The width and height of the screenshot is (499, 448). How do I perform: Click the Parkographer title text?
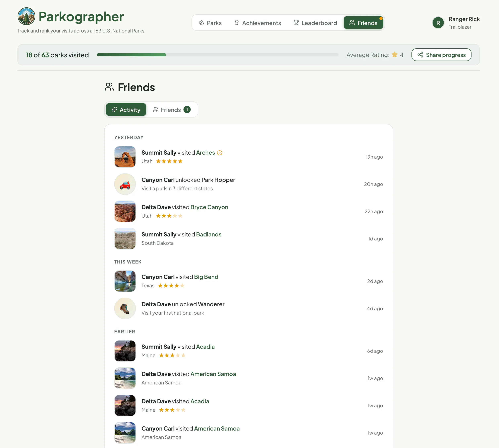pos(81,17)
